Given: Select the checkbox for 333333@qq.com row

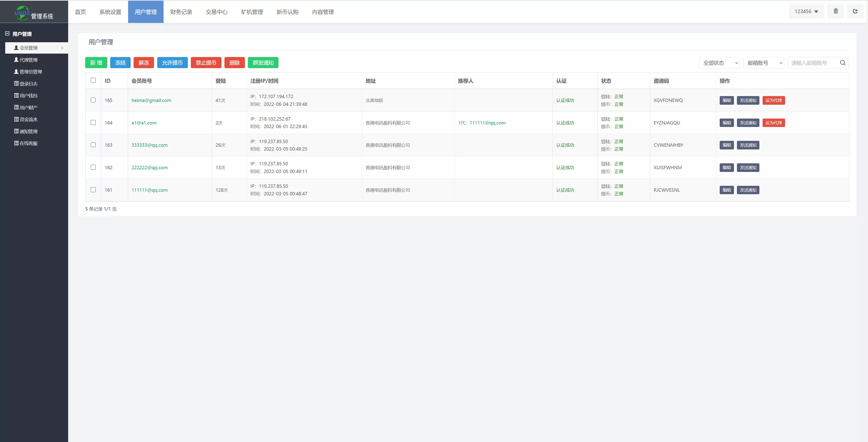Looking at the screenshot, I should 93,145.
